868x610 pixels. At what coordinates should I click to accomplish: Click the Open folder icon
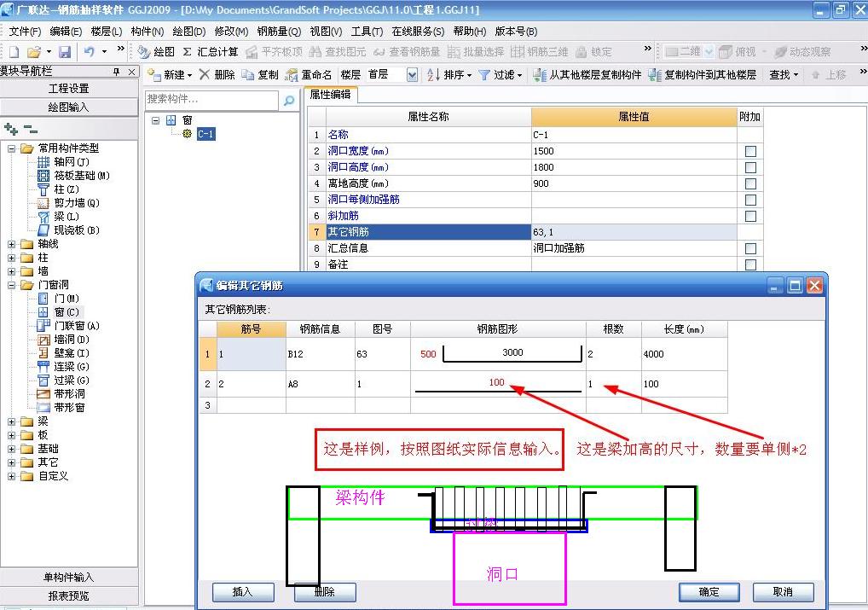(x=34, y=52)
